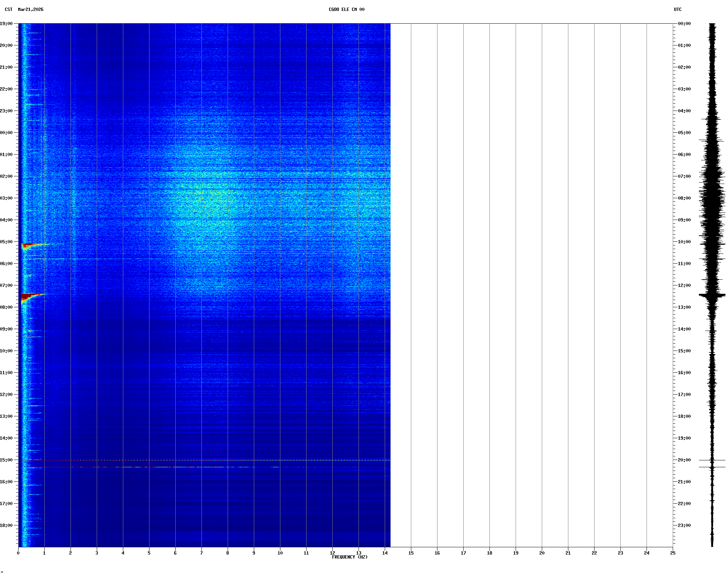Click the Mar21,2026 date label

coord(31,9)
